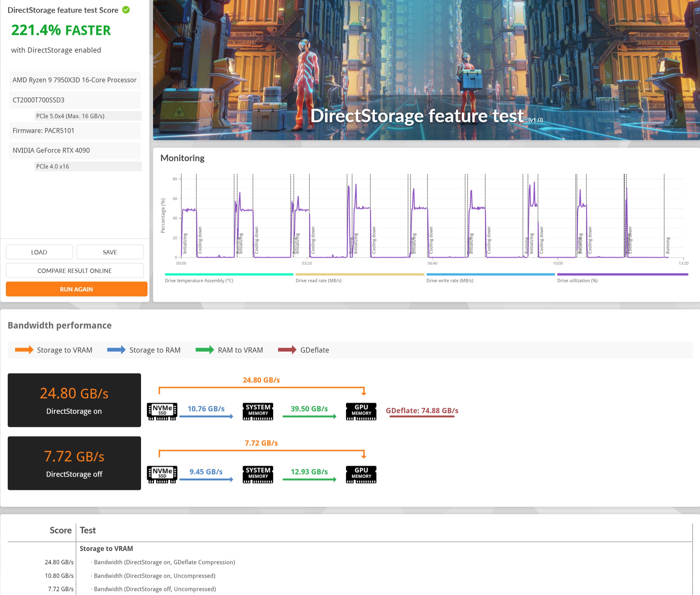Click System Memory icon in DirectStorage on row
Screen dimensions: 700x595
coord(258,411)
